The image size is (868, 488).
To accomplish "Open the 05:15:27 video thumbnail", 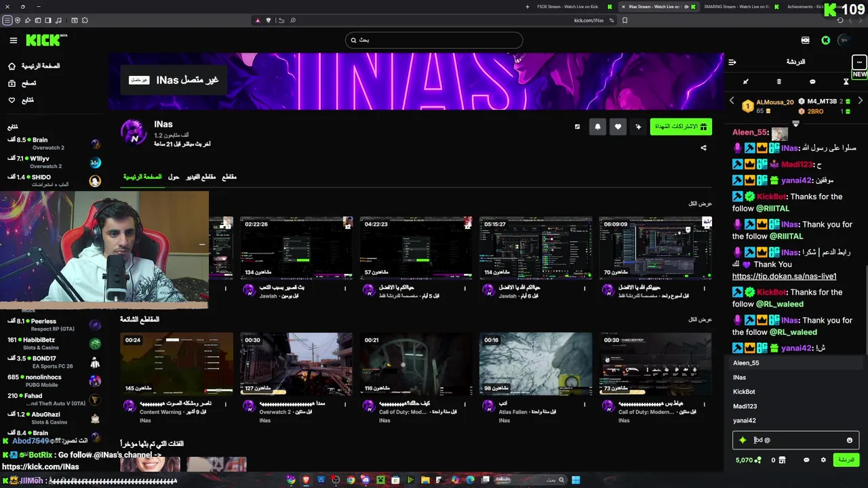I will point(536,248).
